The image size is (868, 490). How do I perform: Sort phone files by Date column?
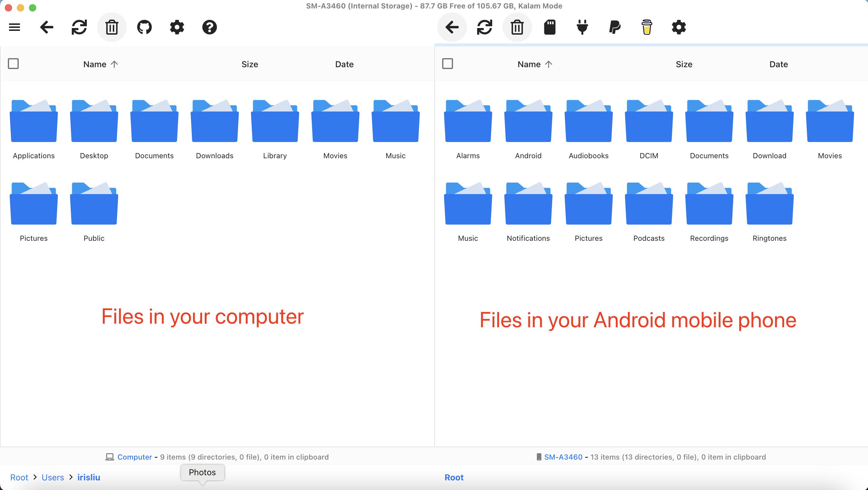pyautogui.click(x=779, y=64)
